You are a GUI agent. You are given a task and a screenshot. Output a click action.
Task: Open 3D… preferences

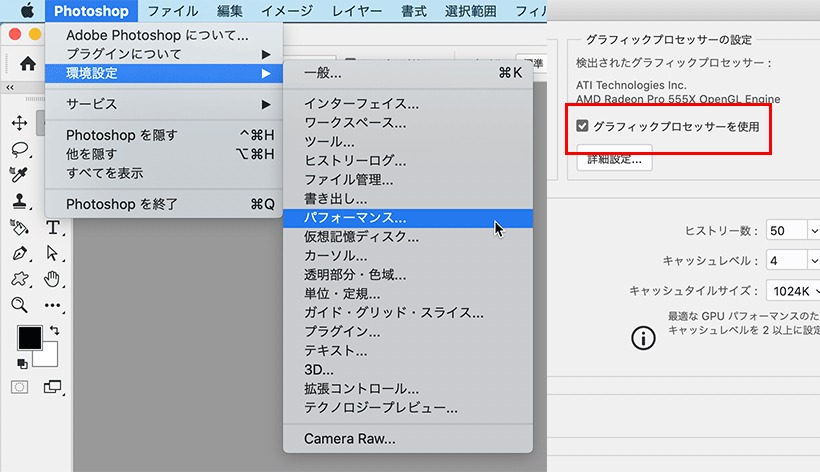point(408,370)
